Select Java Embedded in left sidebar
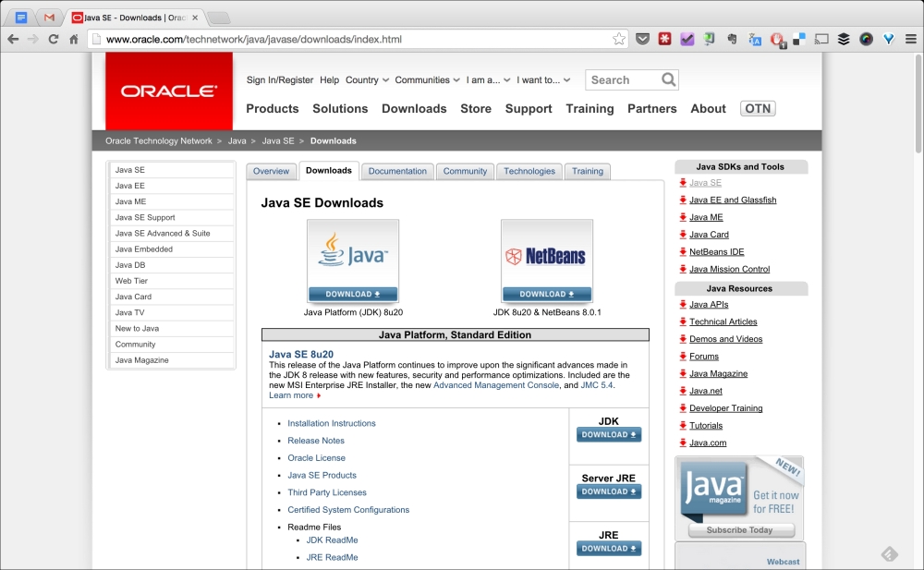924x570 pixels. point(172,249)
